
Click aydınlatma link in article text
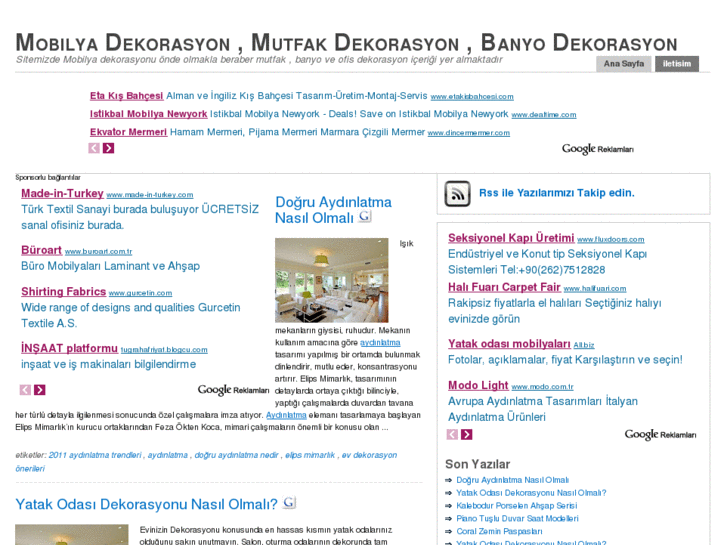[380, 342]
